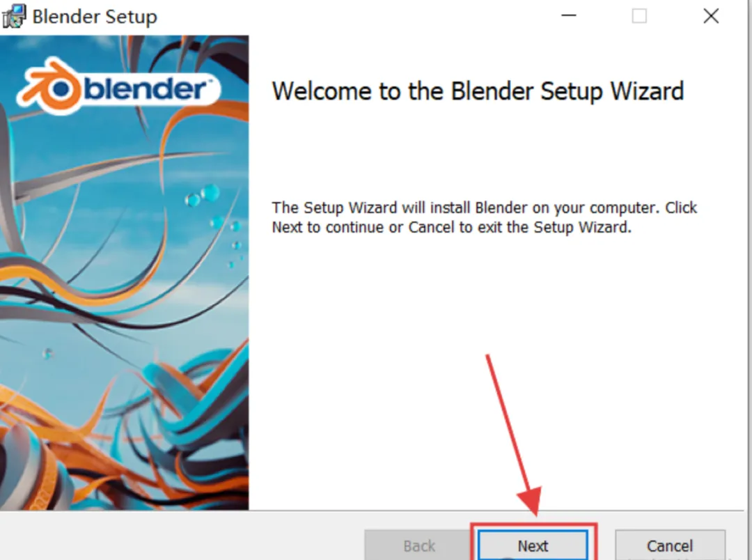Click the greyed-out maximize window button
Screen dimensions: 752x560
pos(639,16)
